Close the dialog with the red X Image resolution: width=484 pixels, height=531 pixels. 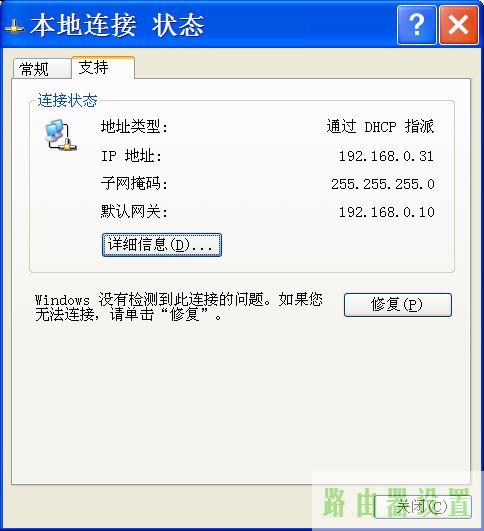(459, 25)
